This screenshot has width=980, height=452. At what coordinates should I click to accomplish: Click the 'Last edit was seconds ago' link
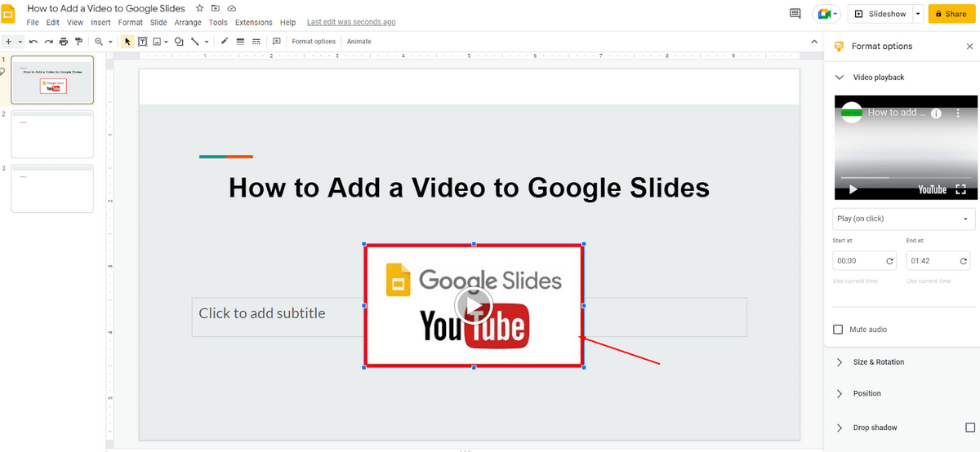pyautogui.click(x=351, y=23)
